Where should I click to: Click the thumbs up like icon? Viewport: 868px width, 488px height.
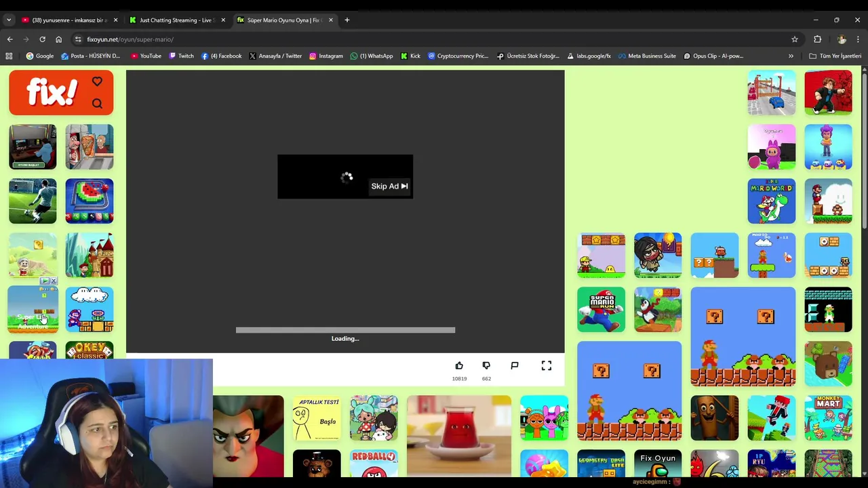pyautogui.click(x=459, y=366)
